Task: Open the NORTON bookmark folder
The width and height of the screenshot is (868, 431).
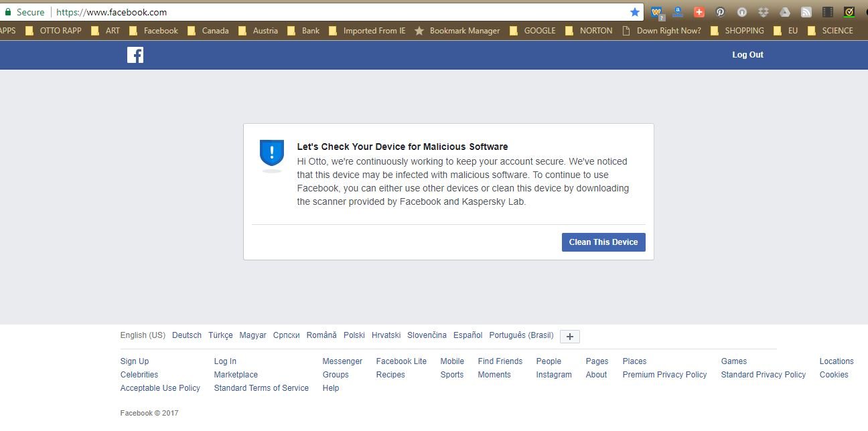Action: [x=589, y=31]
